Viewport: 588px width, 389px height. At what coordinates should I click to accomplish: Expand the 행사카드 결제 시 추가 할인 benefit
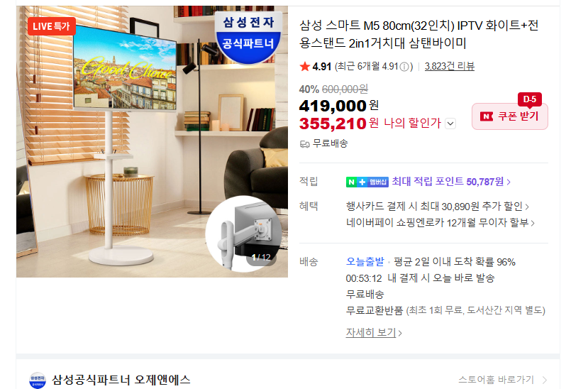tap(437, 207)
